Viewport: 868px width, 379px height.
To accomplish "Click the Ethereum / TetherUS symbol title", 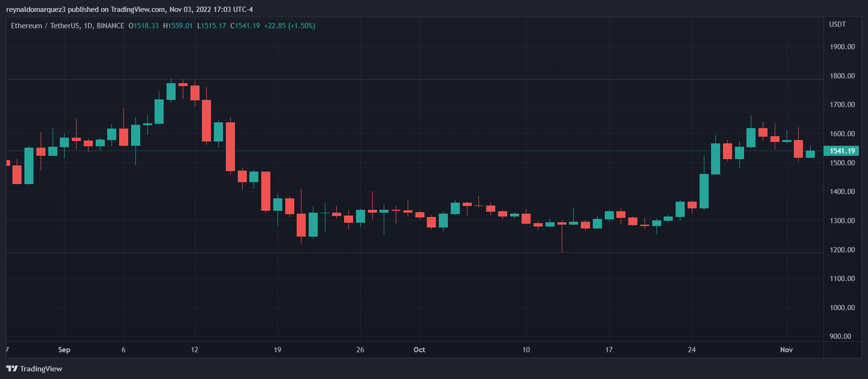I will pyautogui.click(x=45, y=26).
